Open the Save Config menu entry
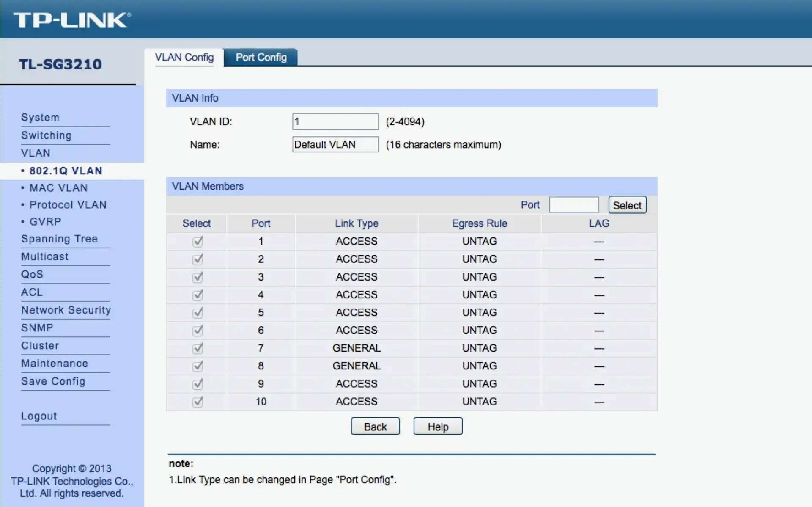 click(x=53, y=381)
